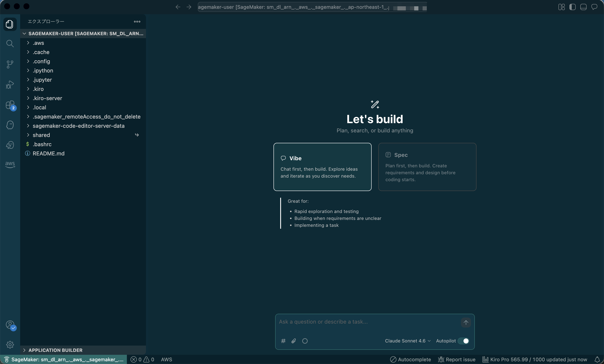Screen dimensions: 604x364
Task: Expand the .kiro-server folder
Action: pyautogui.click(x=83, y=98)
